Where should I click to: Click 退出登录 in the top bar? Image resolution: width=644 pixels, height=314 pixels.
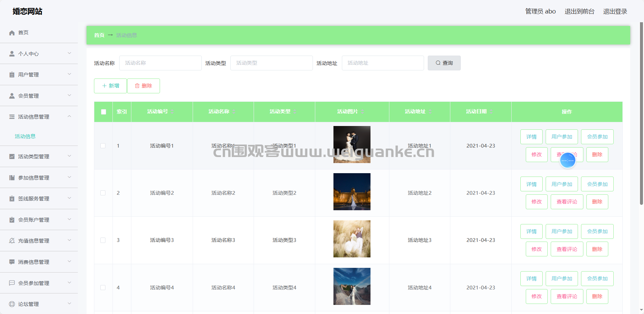(615, 11)
